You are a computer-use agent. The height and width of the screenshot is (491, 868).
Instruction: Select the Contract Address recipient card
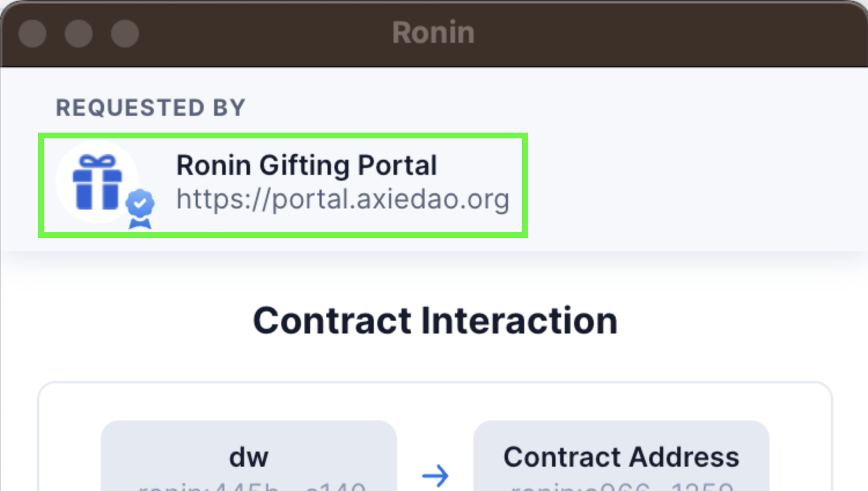(x=621, y=456)
